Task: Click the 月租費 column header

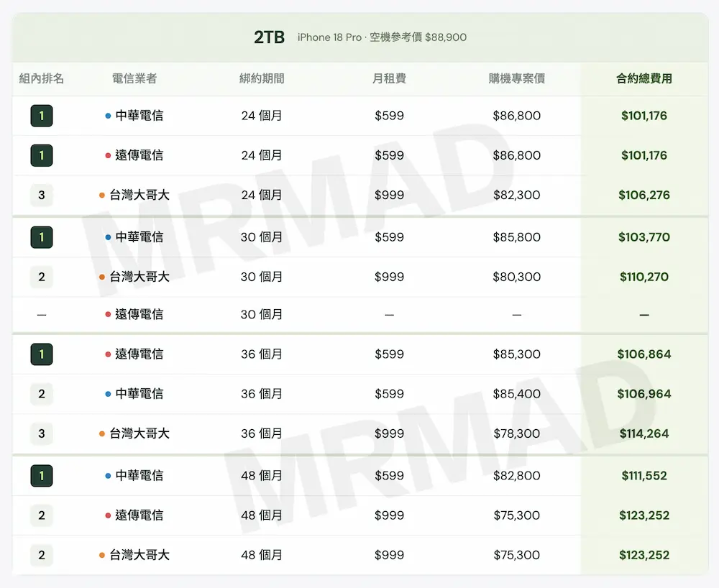Action: 389,78
